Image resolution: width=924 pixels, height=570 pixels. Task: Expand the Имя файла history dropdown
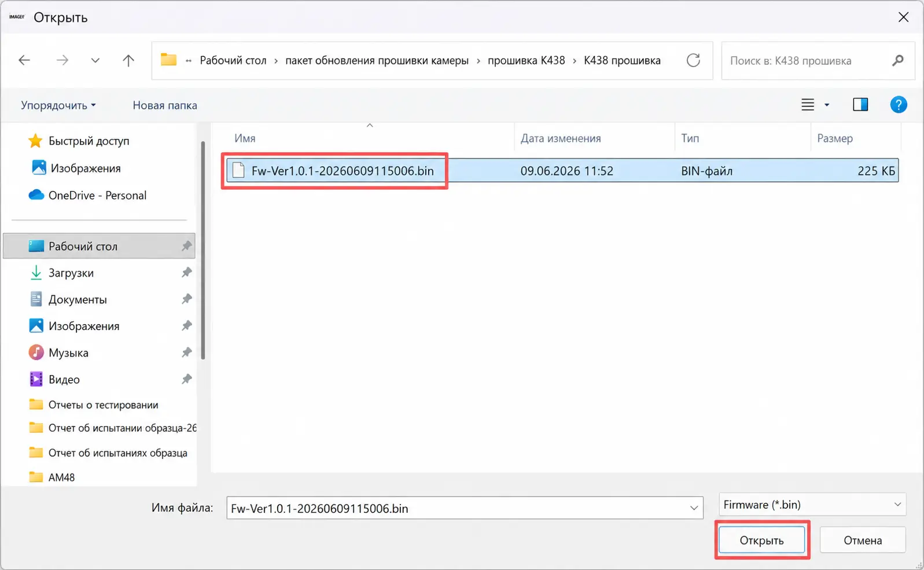[694, 508]
